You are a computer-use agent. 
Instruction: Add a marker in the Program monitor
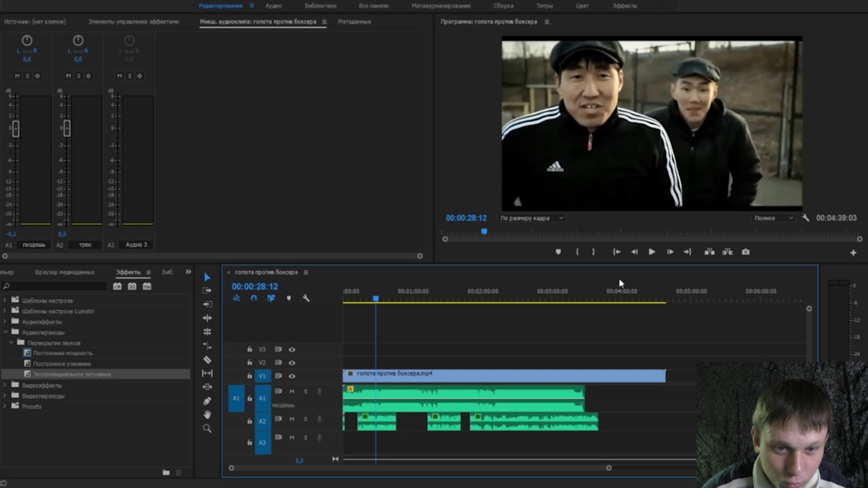(x=558, y=251)
